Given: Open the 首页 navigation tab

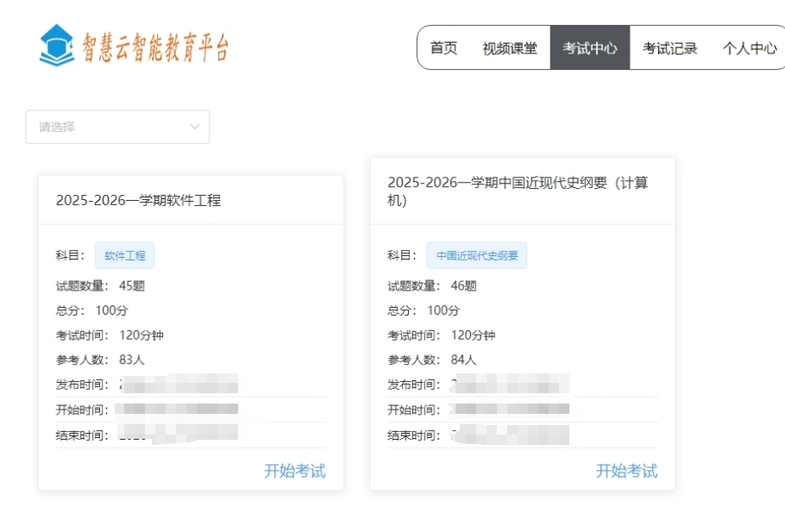Looking at the screenshot, I should 443,48.
